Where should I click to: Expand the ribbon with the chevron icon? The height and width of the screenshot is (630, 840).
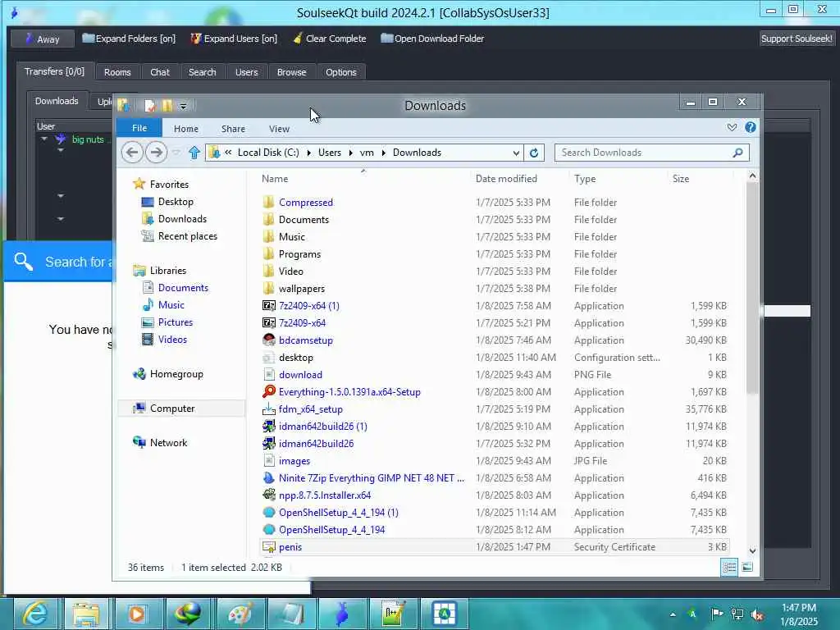coord(732,127)
